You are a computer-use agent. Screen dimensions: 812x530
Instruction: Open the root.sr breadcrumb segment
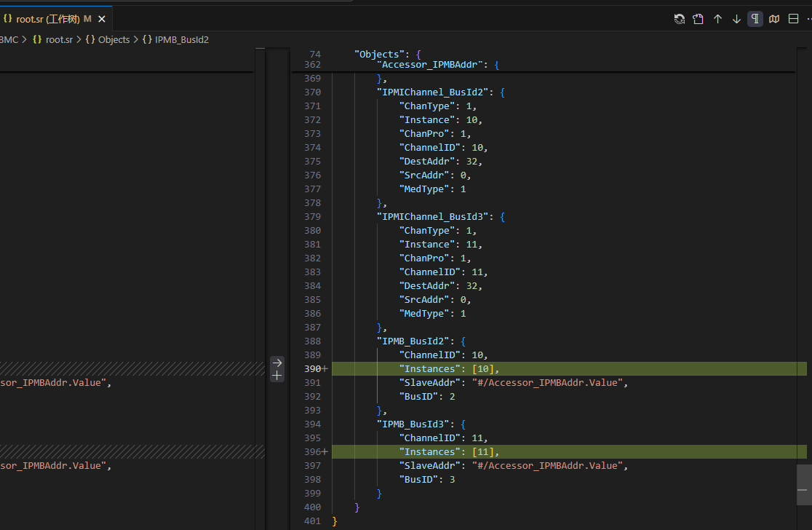[58, 40]
